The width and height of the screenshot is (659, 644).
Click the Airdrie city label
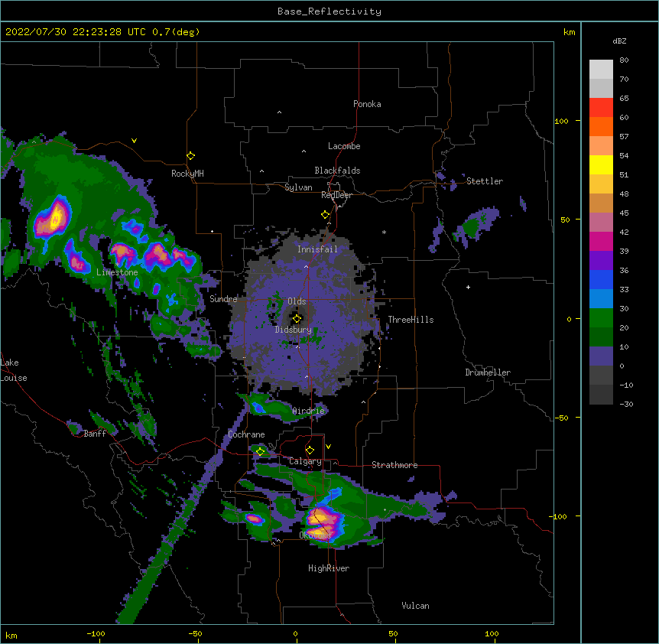[x=308, y=411]
